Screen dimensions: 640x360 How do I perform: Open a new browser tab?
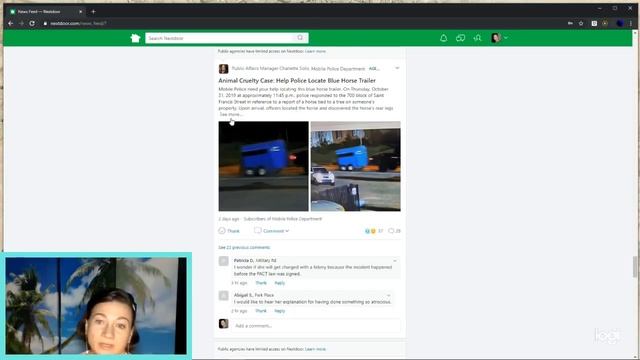click(x=93, y=11)
